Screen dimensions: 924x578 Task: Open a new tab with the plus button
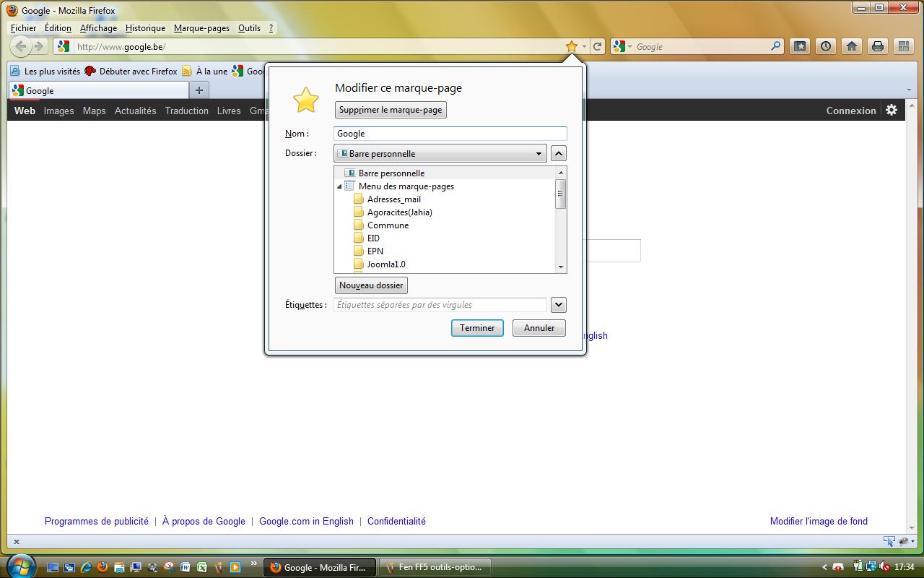(199, 90)
